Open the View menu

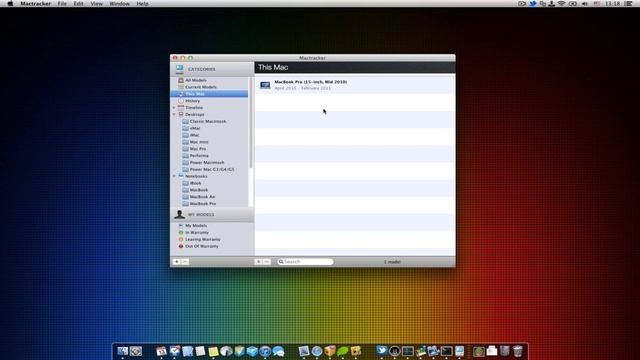[x=96, y=4]
